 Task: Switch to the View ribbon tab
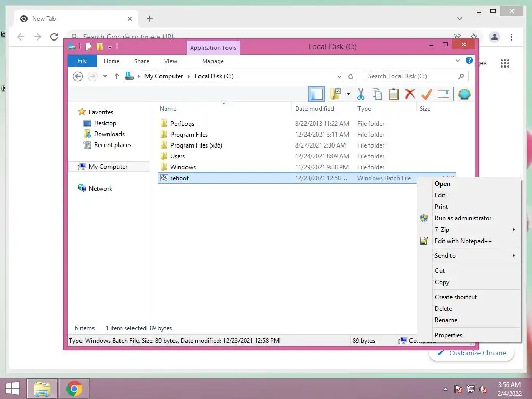coord(170,61)
